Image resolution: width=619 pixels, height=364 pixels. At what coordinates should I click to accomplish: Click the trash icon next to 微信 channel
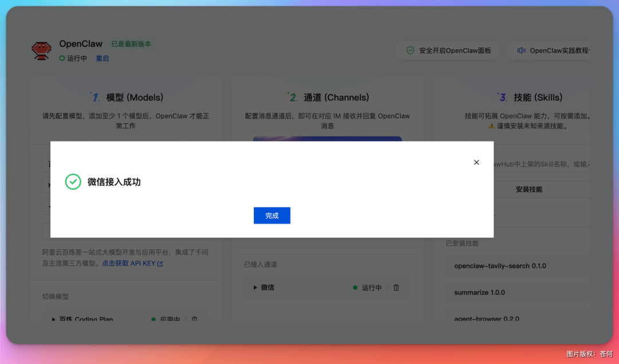pyautogui.click(x=396, y=287)
